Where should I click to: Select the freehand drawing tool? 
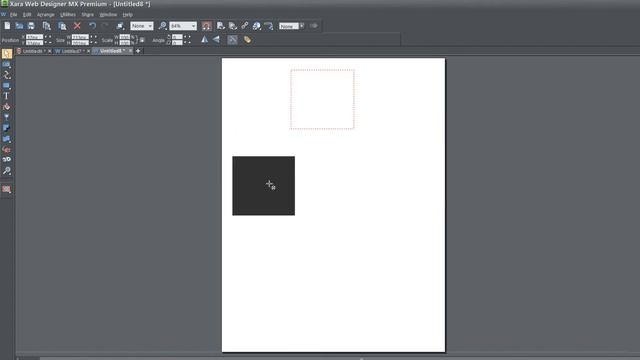point(7,75)
